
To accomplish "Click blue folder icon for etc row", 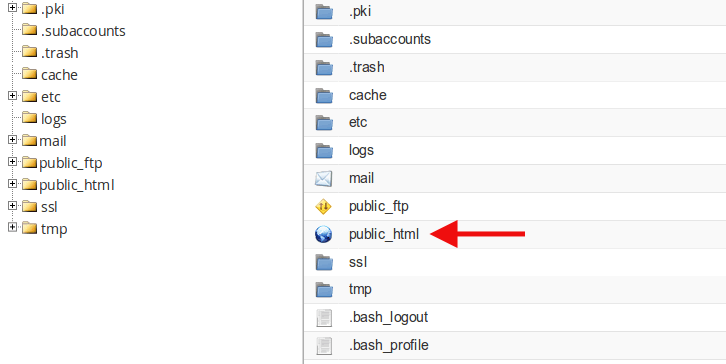I will coord(324,123).
